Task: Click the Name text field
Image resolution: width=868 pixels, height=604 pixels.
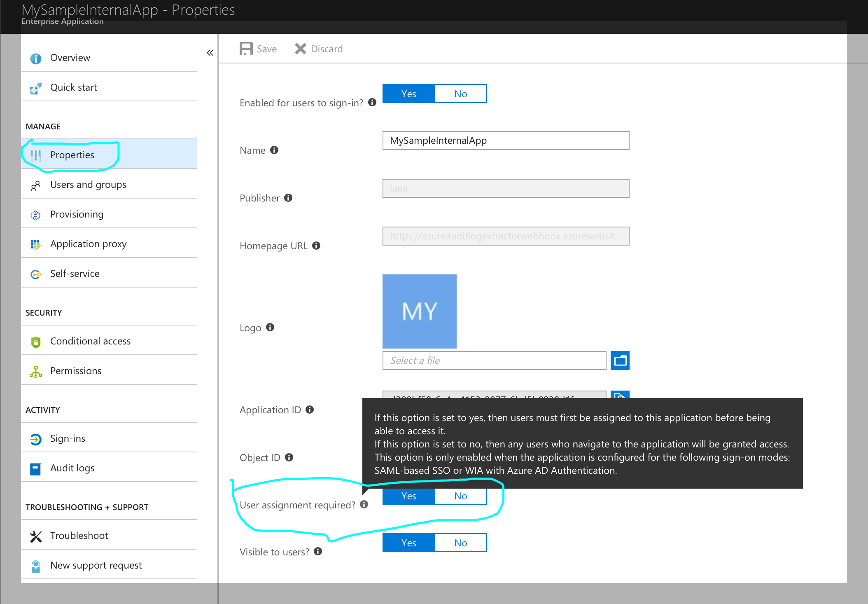Action: (506, 140)
